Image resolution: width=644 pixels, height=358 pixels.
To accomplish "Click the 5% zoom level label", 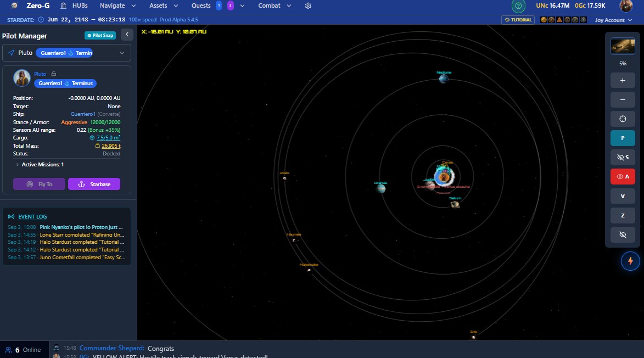I will [x=623, y=64].
